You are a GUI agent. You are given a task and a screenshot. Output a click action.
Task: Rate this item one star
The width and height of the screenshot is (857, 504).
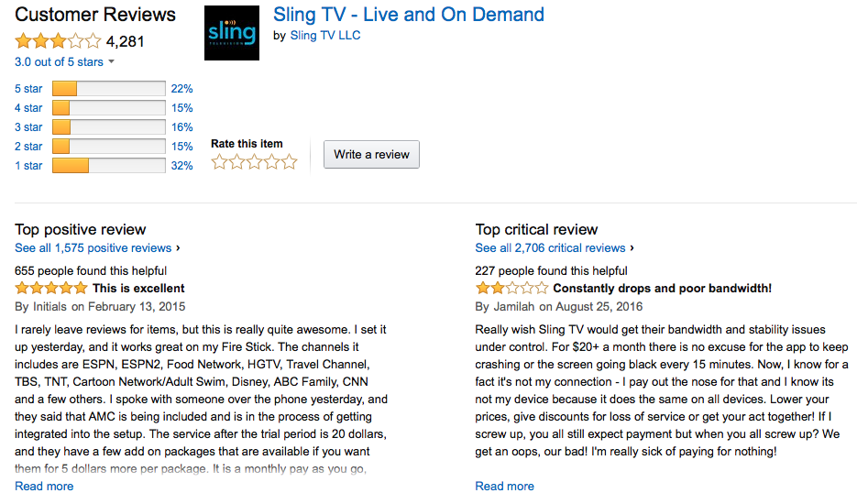pyautogui.click(x=219, y=162)
